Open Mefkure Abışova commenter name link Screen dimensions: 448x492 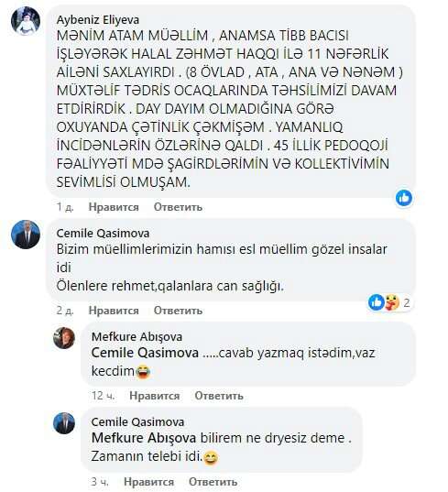(137, 336)
